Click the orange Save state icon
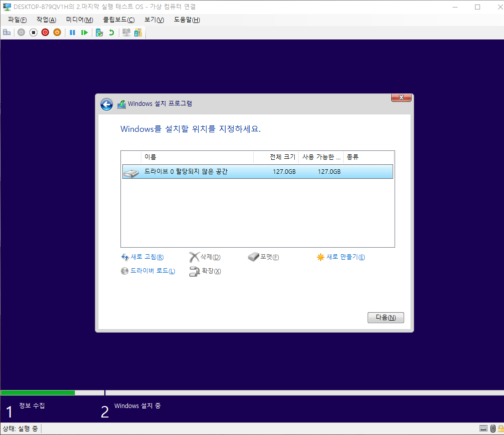The width and height of the screenshot is (504, 435). click(x=57, y=32)
